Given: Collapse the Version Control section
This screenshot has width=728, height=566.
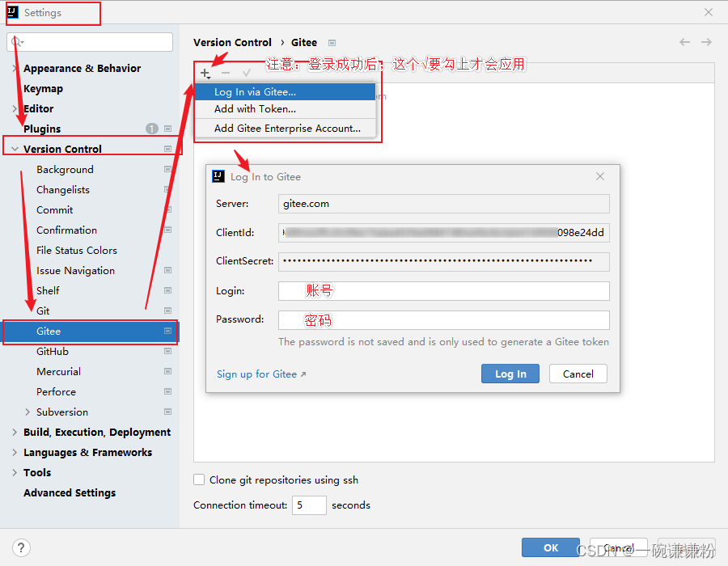Looking at the screenshot, I should coord(15,149).
